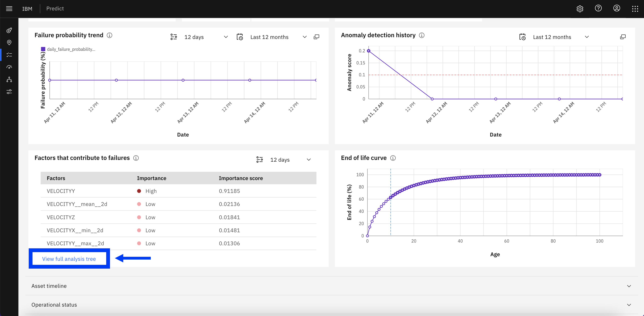Select the VELOCITYY factor row
The image size is (644, 316).
click(178, 191)
